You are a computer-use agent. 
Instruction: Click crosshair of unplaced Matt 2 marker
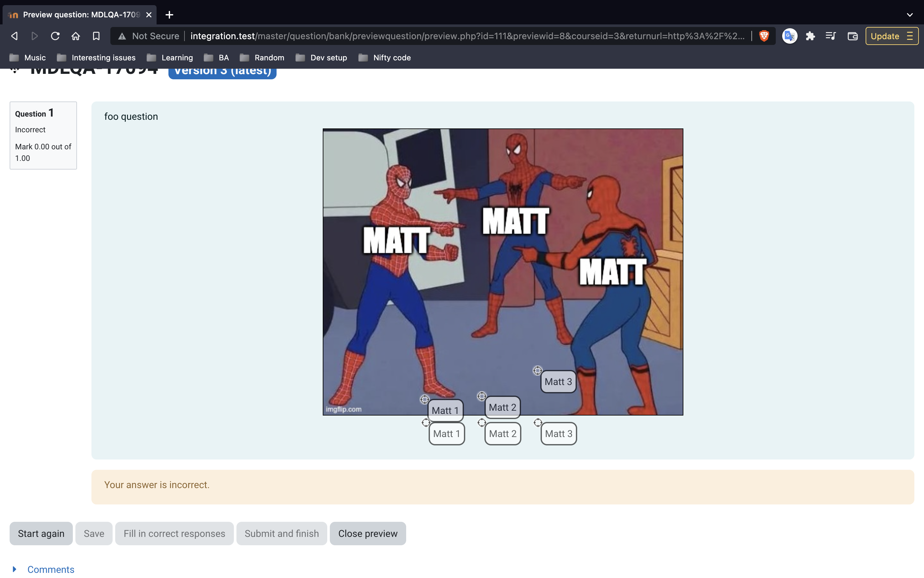pos(482,422)
